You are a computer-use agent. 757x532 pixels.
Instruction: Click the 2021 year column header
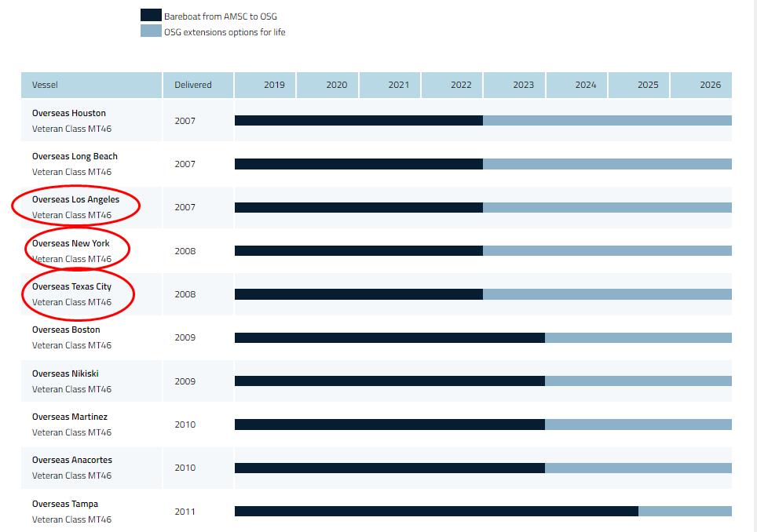[x=390, y=85]
